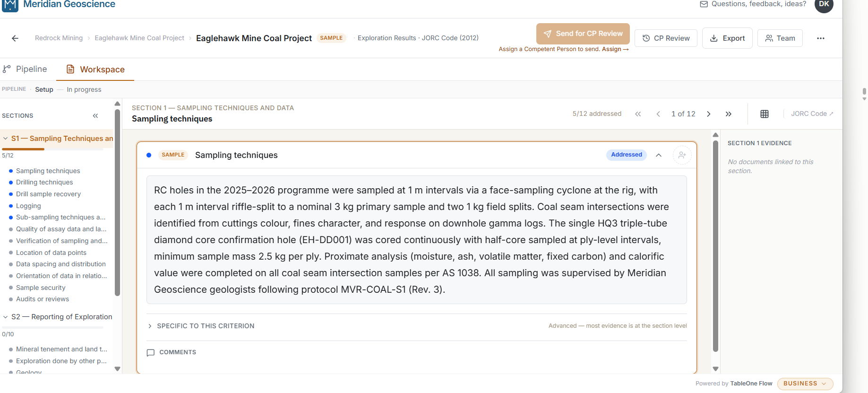Click the Export button
Screen dimensions: 868x393
727,38
